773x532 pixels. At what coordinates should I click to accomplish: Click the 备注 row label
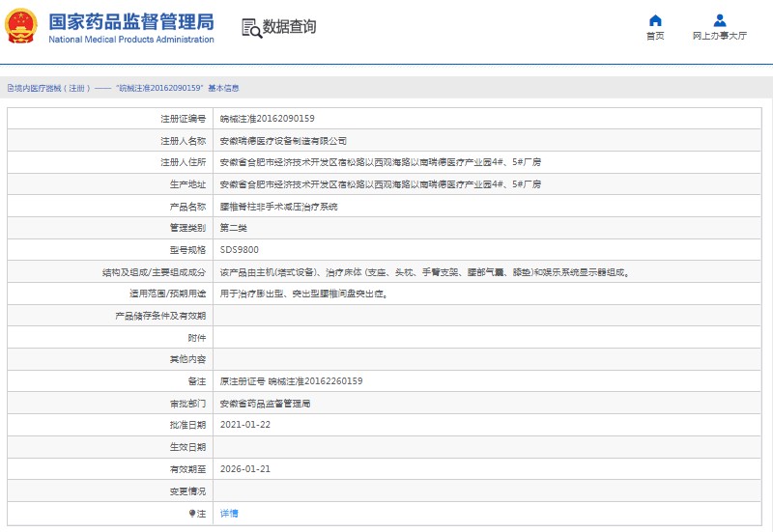click(x=197, y=381)
